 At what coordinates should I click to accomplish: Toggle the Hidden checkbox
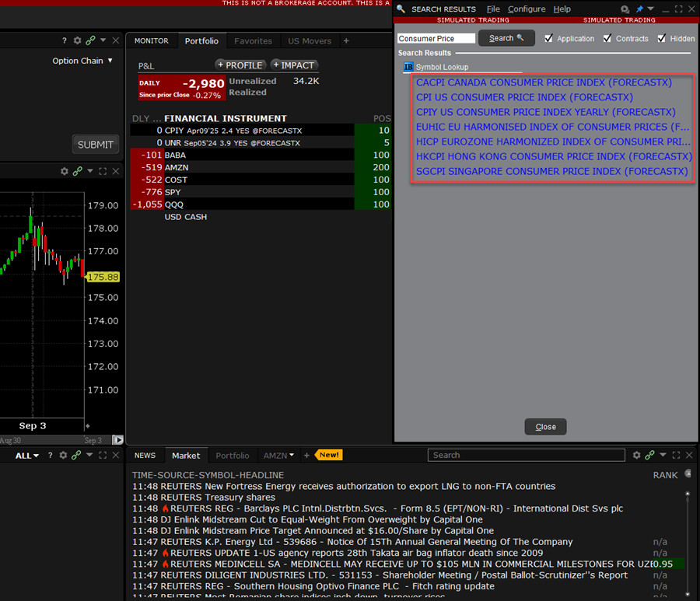pos(662,38)
